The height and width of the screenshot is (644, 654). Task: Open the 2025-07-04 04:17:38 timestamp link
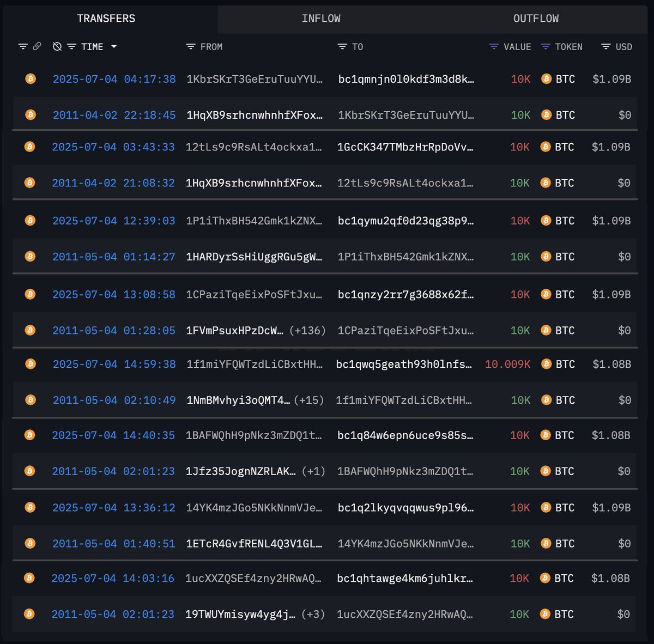[x=114, y=79]
